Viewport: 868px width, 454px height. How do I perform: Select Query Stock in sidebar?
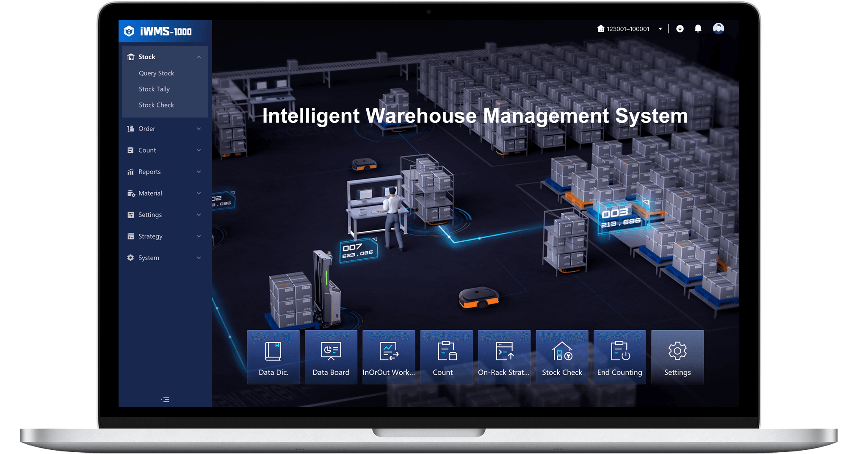point(156,73)
